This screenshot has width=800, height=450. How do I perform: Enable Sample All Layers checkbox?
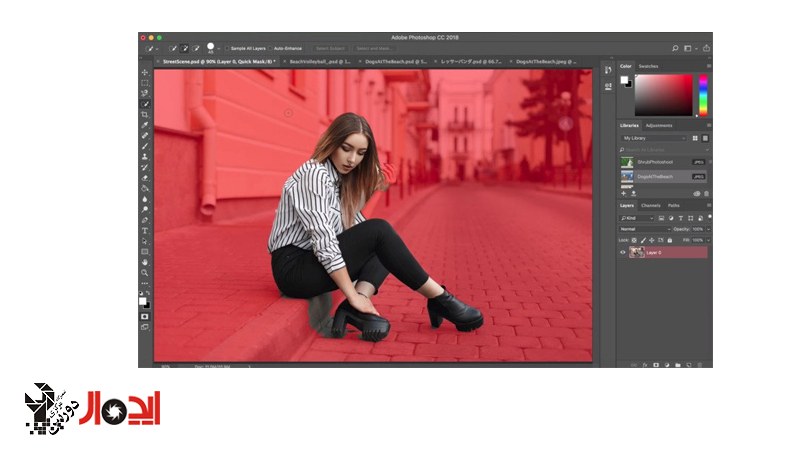(227, 47)
